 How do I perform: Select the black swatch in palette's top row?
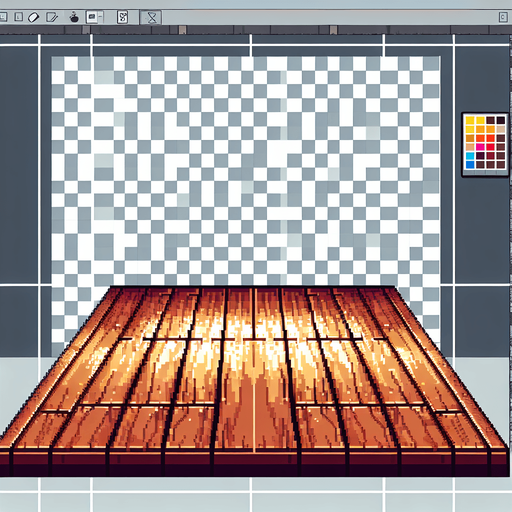pyautogui.click(x=500, y=120)
